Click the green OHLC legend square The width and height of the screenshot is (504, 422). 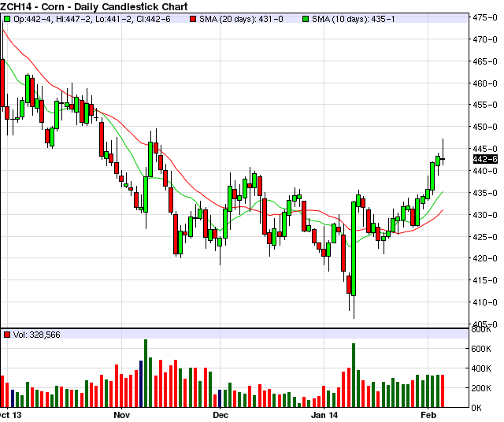[x=7, y=19]
